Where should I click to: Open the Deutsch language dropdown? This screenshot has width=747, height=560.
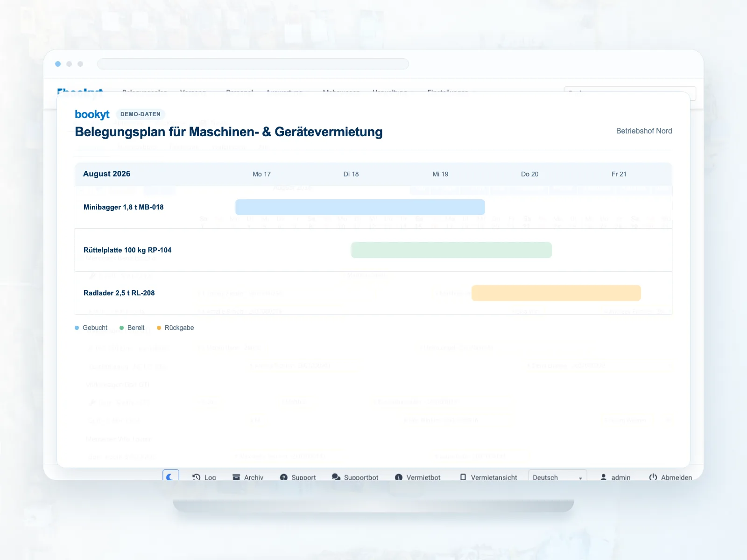[557, 477]
